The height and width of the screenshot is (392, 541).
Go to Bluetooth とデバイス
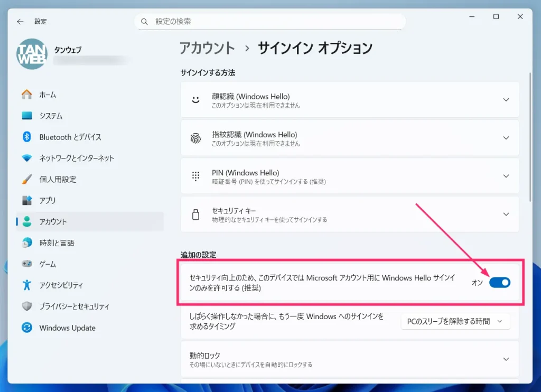tap(90, 137)
